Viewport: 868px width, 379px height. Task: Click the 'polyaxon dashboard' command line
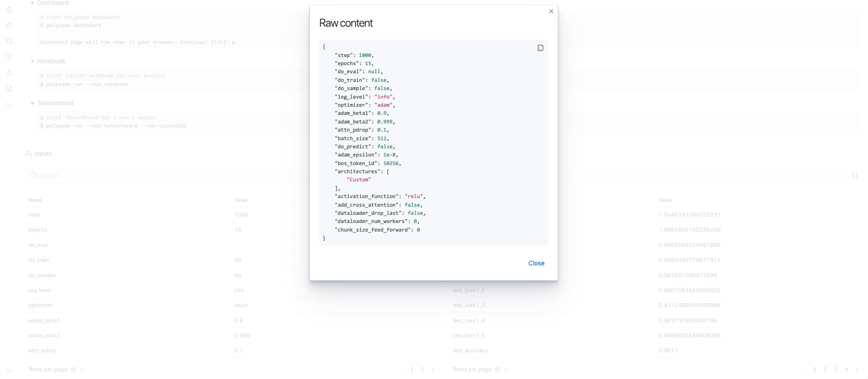(74, 25)
